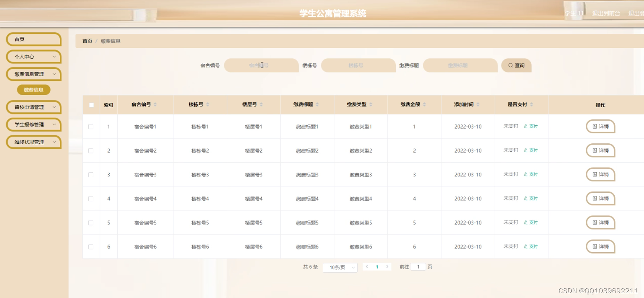The width and height of the screenshot is (644, 298).
Task: Click cell 楼层号4
Action: [x=254, y=199]
